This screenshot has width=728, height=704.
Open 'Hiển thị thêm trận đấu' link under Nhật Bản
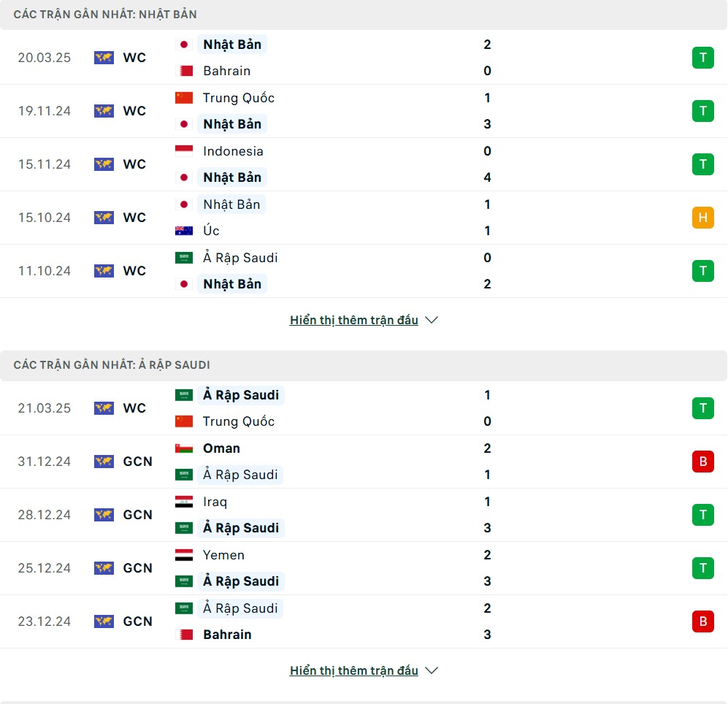(354, 320)
